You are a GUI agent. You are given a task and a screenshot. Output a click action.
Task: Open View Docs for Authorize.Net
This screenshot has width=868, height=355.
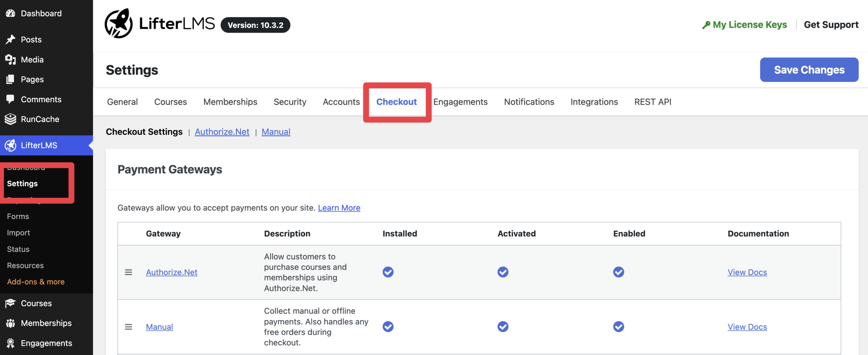tap(747, 272)
